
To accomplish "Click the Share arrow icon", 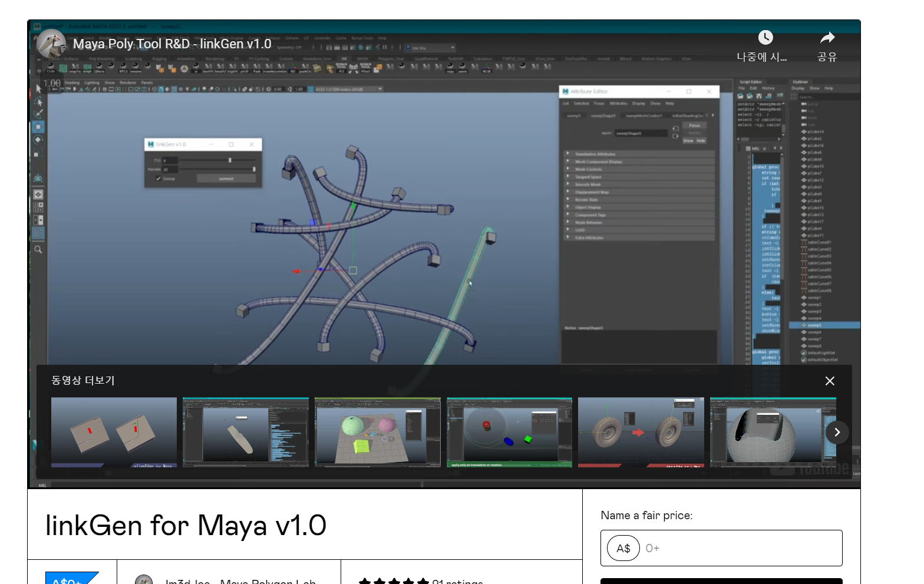I will pos(827,38).
